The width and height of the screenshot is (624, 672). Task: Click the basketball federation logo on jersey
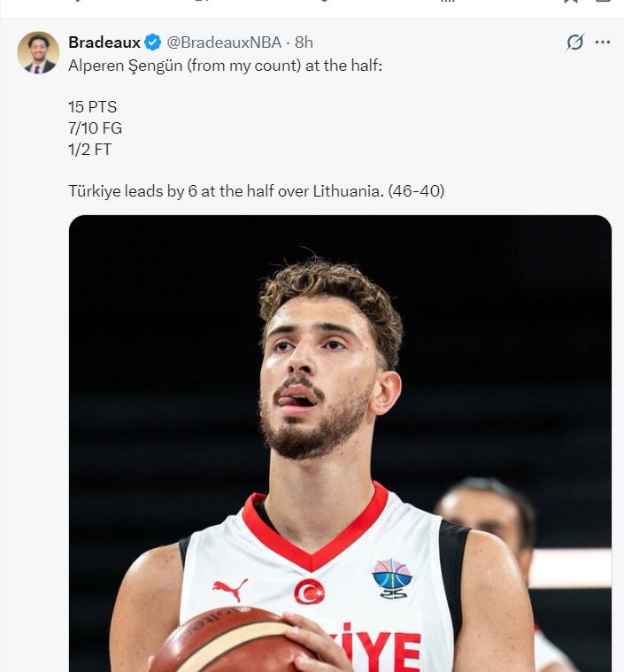pos(392,578)
